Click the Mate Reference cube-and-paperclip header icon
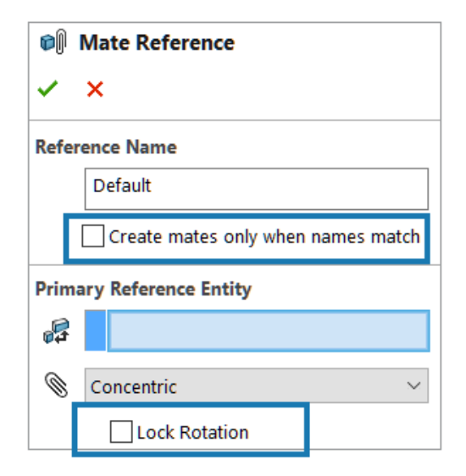The height and width of the screenshot is (476, 466). pyautogui.click(x=53, y=42)
